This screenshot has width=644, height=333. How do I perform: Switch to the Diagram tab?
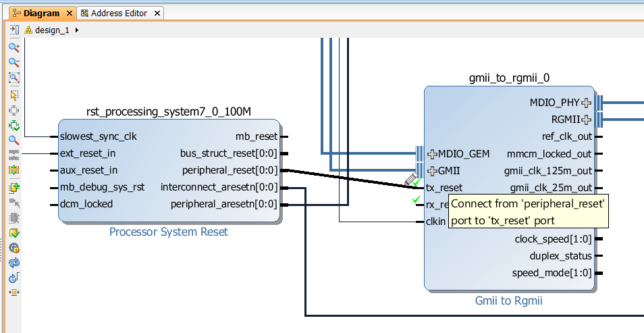pyautogui.click(x=42, y=13)
